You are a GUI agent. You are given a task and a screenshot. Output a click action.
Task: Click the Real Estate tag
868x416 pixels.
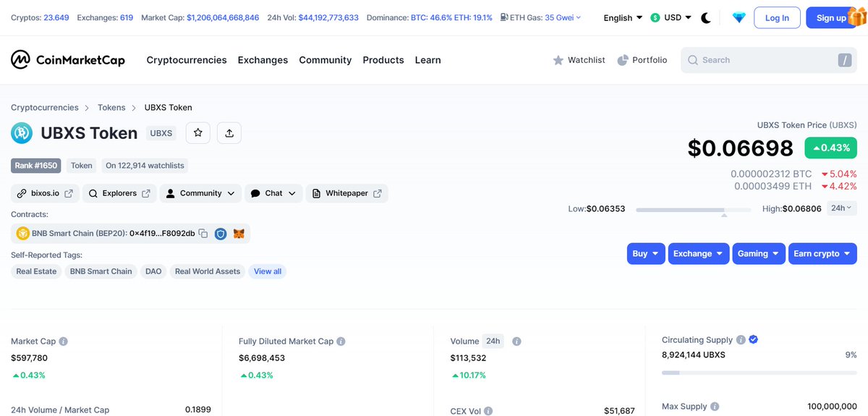[36, 271]
